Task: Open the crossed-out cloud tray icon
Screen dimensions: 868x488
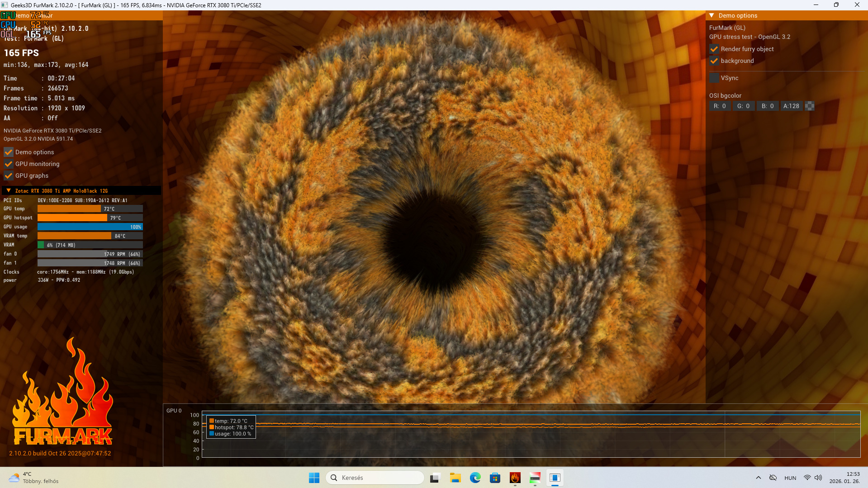Action: 773,478
